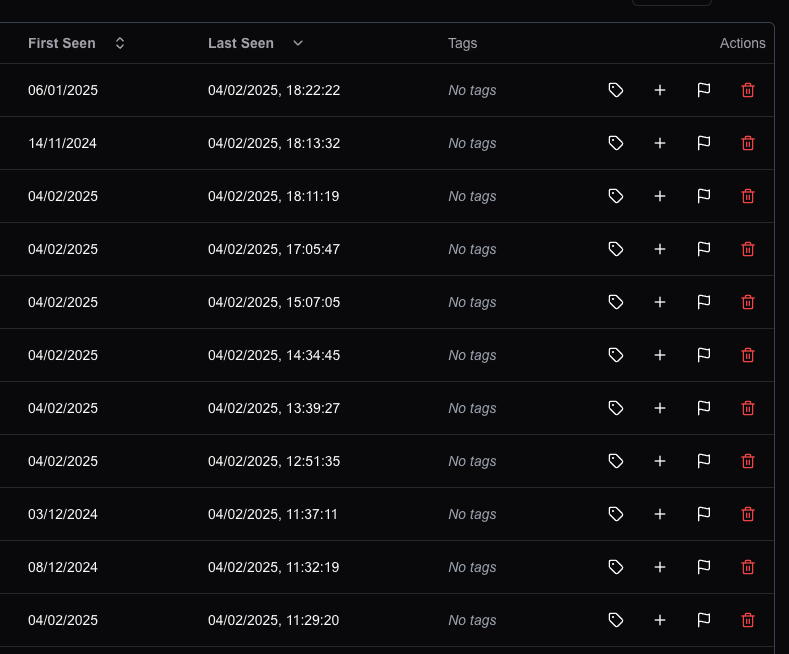Select the First Seen date 03/12/2024
Image resolution: width=789 pixels, height=654 pixels.
coord(63,514)
